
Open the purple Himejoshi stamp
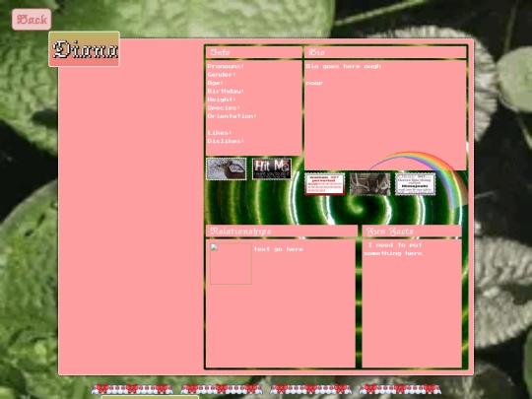[416, 184]
